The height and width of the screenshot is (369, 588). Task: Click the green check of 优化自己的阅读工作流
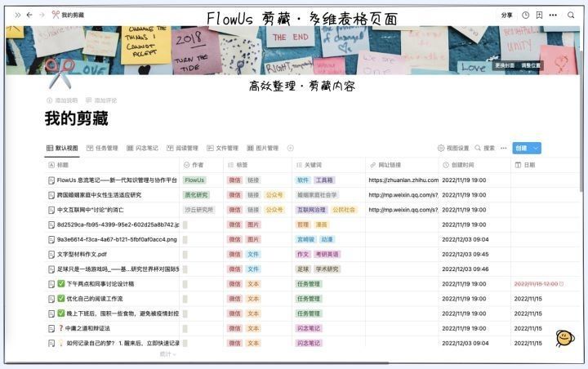coord(61,299)
